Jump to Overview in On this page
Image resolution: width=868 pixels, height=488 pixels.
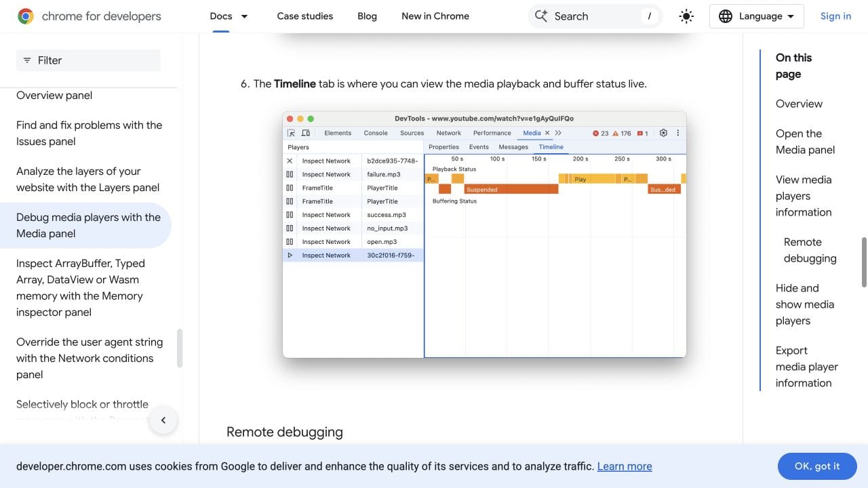pos(799,104)
